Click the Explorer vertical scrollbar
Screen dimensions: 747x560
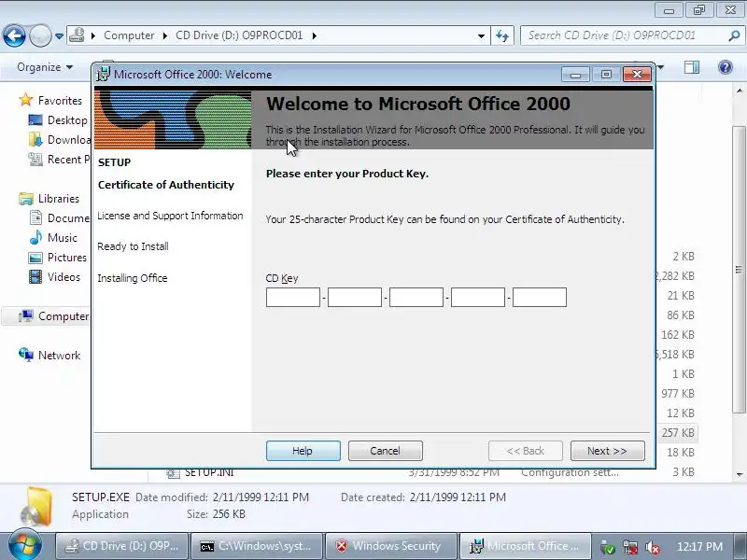739,270
